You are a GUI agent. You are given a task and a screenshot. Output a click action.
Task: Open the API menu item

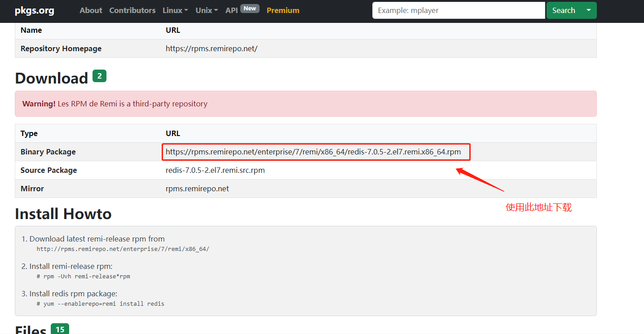pyautogui.click(x=231, y=10)
